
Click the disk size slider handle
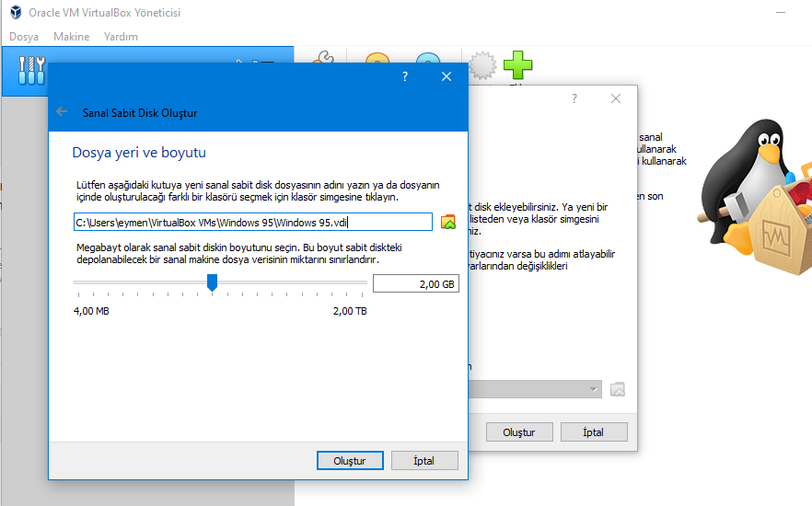coord(212,282)
